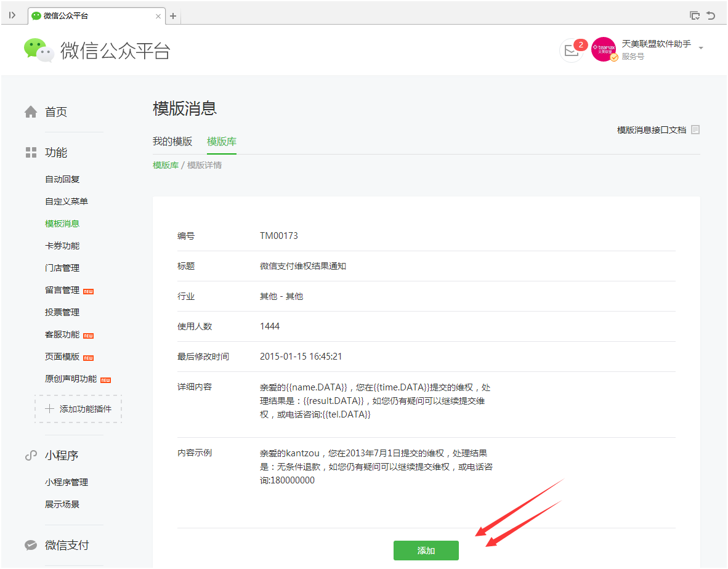Click the green 添加 button
Image resolution: width=728 pixels, height=569 pixels.
pyautogui.click(x=426, y=551)
